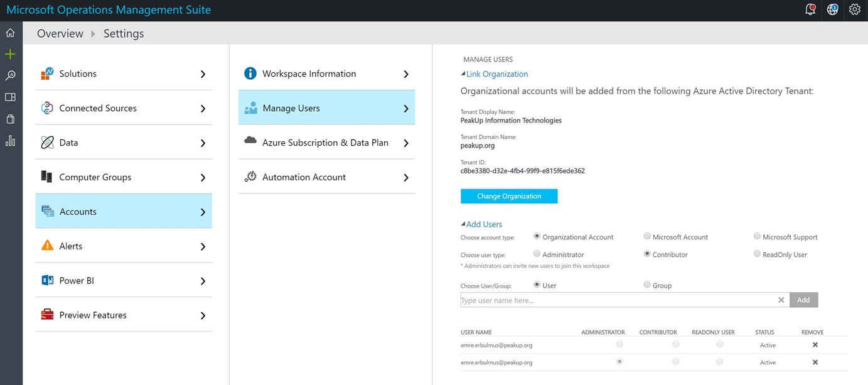Image resolution: width=868 pixels, height=385 pixels.
Task: Click the STATUS column header
Action: (x=764, y=332)
